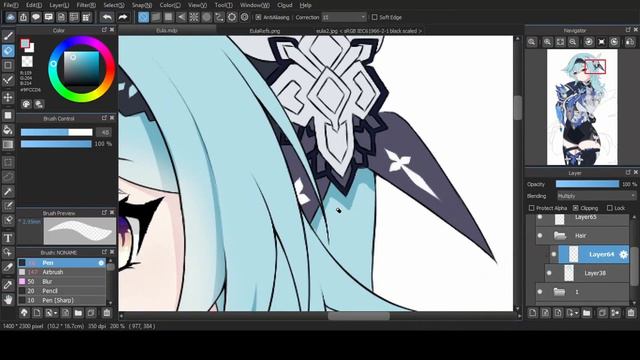Image resolution: width=640 pixels, height=360 pixels.
Task: Click the color palette icon under color wheel
Action: coord(26,104)
